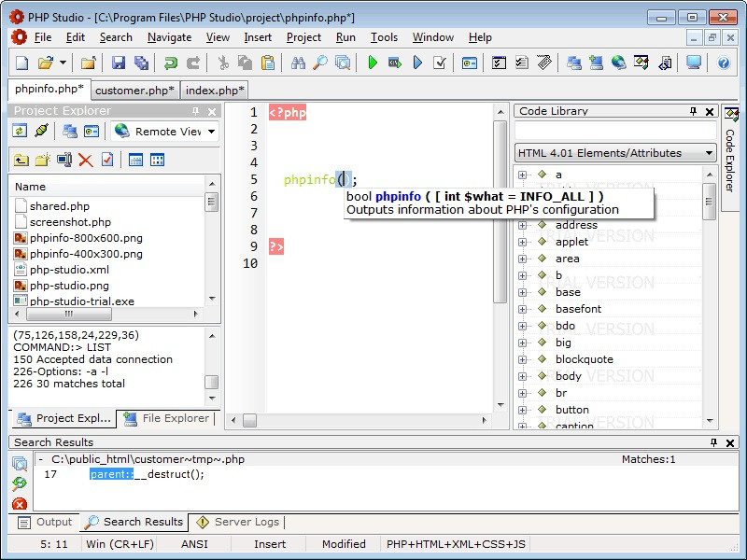Click the editor vertical scrollbar thumb
The height and width of the screenshot is (560, 747).
[x=500, y=212]
